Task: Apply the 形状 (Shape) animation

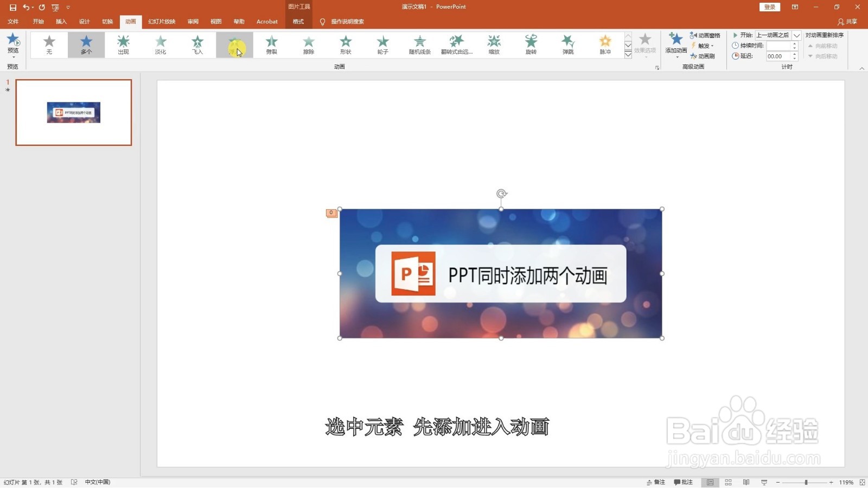Action: pos(346,44)
